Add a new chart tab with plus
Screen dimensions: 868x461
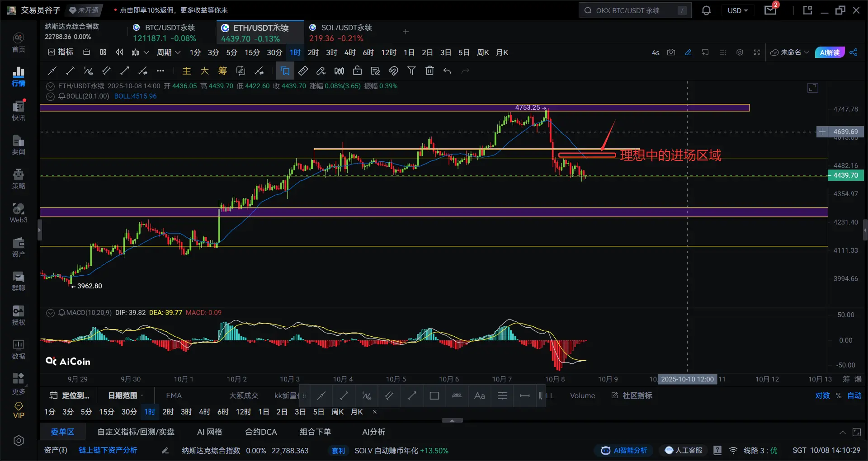406,32
